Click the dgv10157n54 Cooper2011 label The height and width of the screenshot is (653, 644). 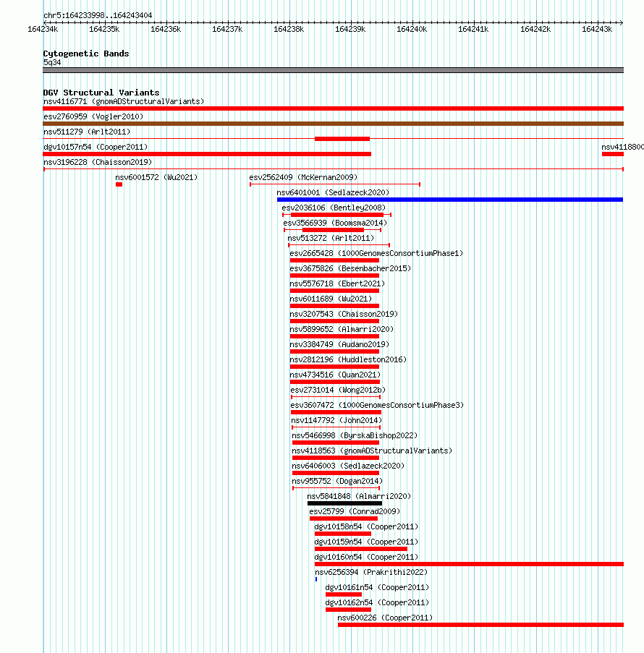click(96, 147)
